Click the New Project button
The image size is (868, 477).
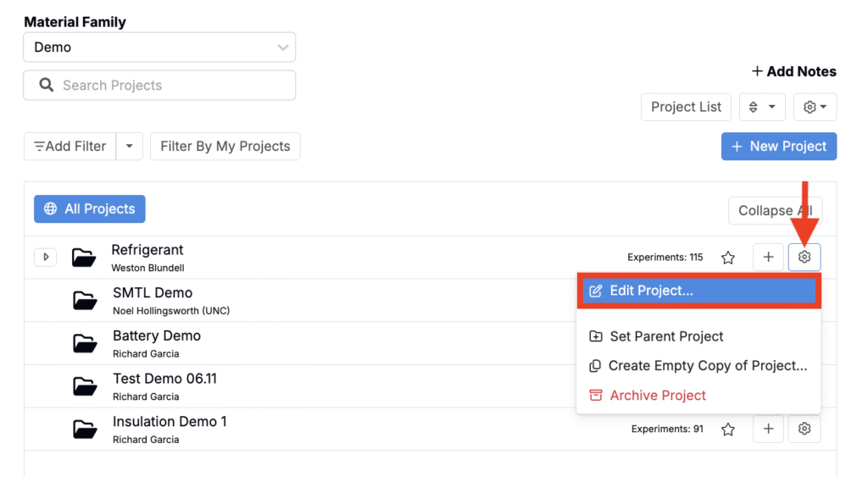[779, 146]
